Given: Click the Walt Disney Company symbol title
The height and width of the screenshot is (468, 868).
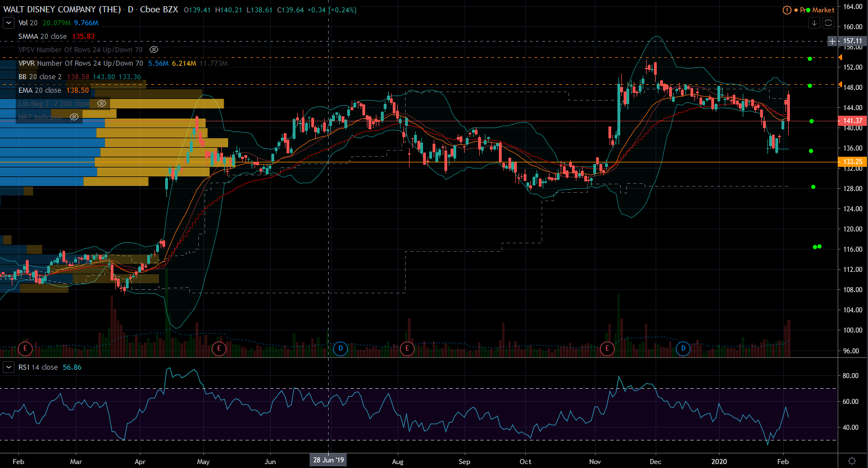Looking at the screenshot, I should [62, 10].
